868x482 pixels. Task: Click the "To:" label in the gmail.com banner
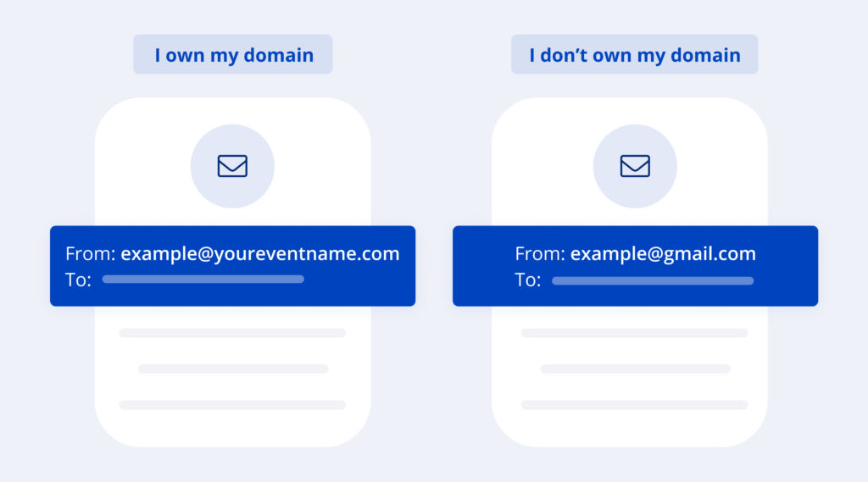[527, 280]
